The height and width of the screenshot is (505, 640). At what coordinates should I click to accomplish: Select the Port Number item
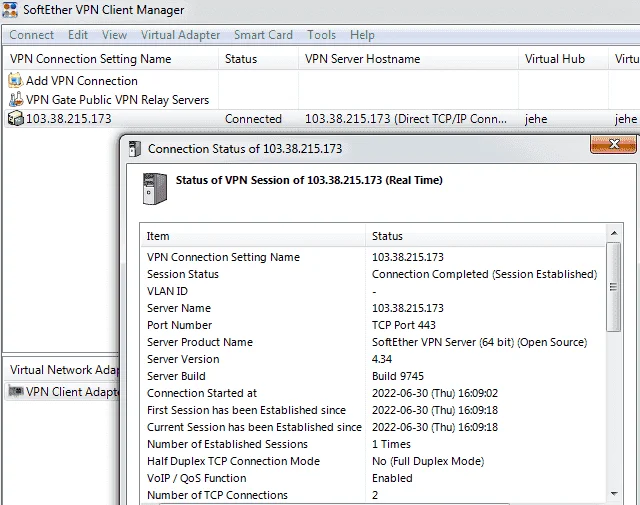coord(179,325)
